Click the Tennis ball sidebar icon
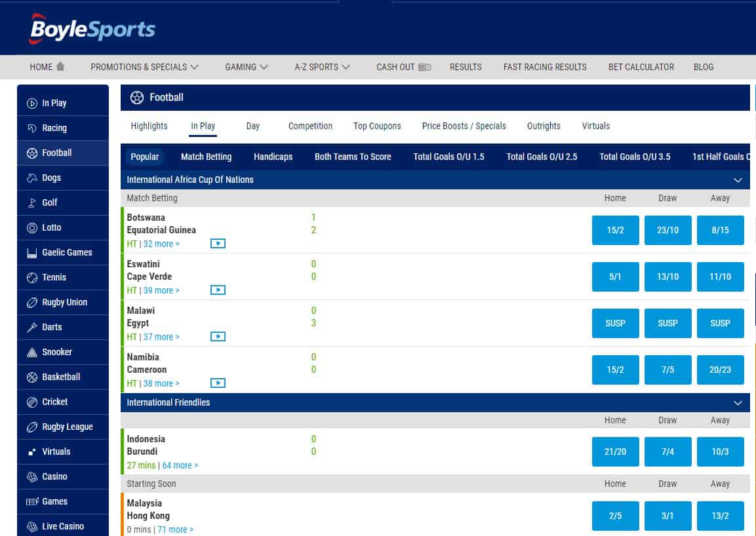Viewport: 756px width, 536px height. coord(32,278)
